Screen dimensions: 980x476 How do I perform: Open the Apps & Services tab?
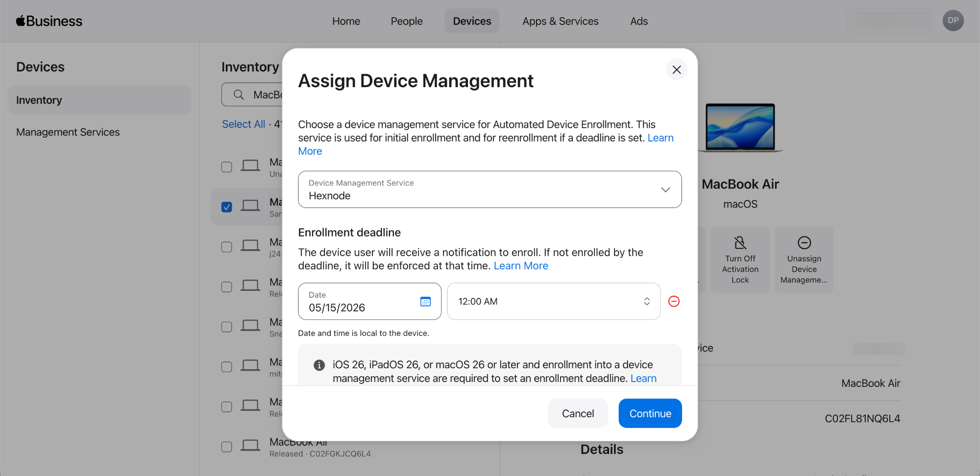click(560, 21)
